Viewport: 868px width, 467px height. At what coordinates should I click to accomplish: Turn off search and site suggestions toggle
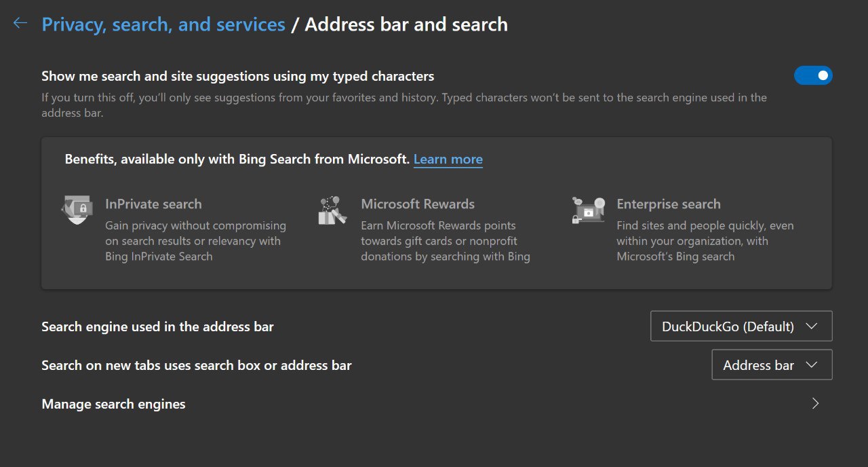pos(813,75)
